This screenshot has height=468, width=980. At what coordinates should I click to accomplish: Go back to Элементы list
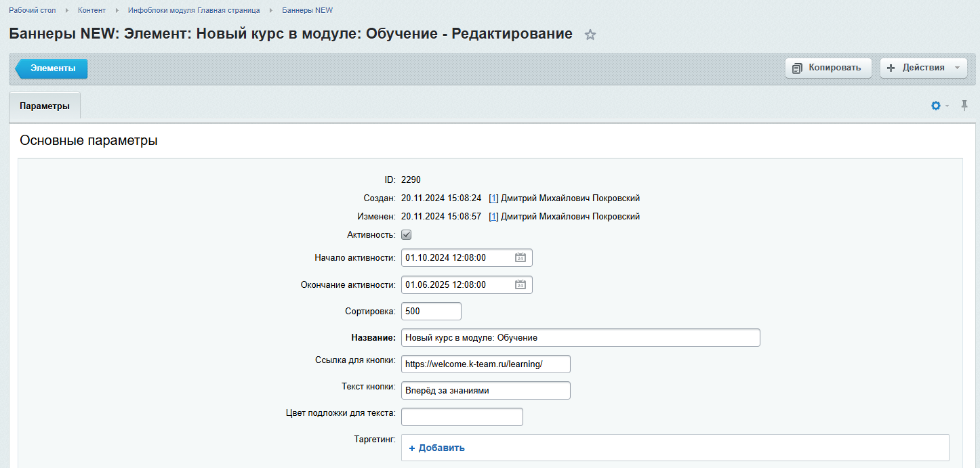pos(52,68)
